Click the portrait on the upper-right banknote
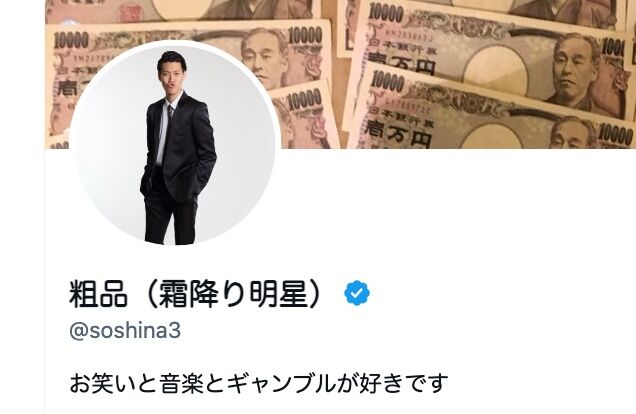Screen dimensions: 636x414 [x=576, y=69]
